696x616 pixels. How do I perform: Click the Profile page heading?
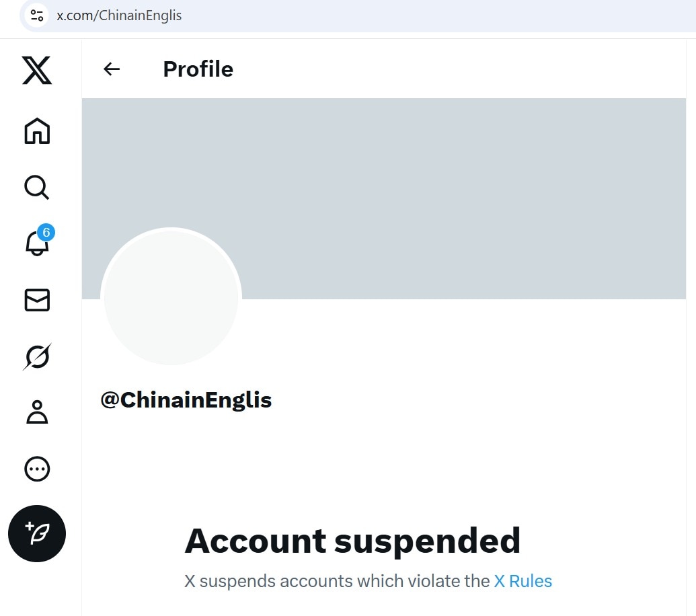[198, 69]
